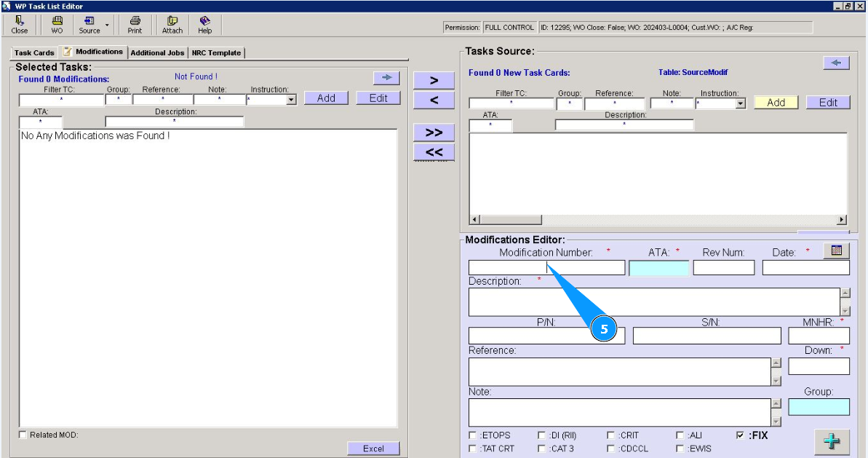Open the Help toolbar icon
Screen dimensions: 868x458
point(205,25)
